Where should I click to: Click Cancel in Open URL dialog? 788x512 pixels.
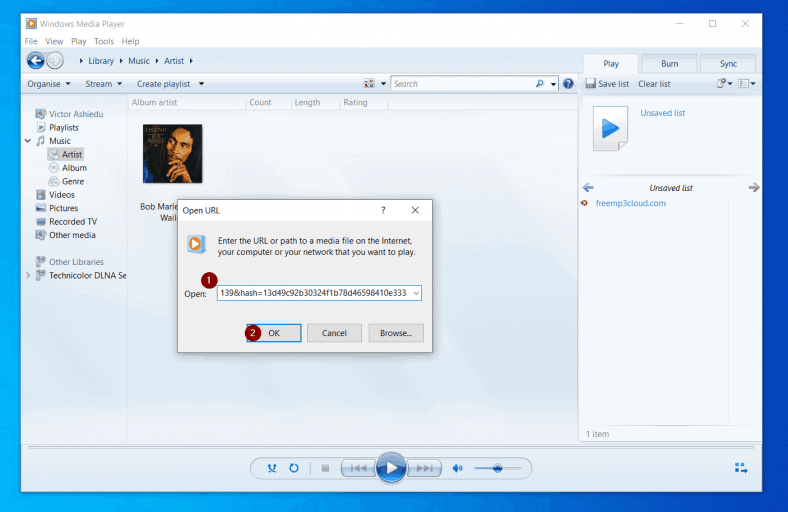coord(334,333)
